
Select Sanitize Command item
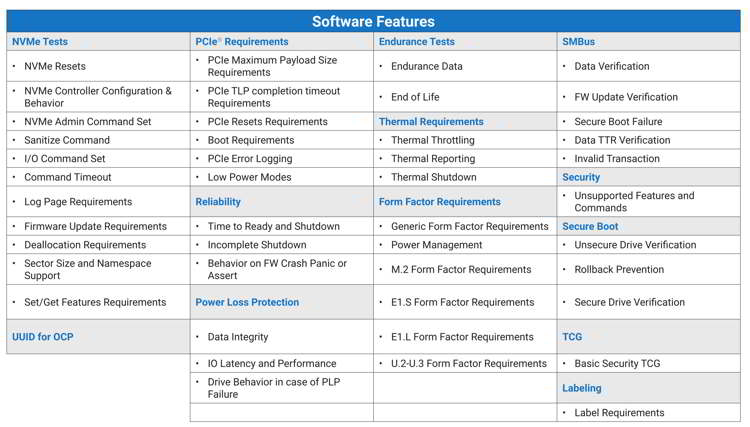[x=67, y=140]
